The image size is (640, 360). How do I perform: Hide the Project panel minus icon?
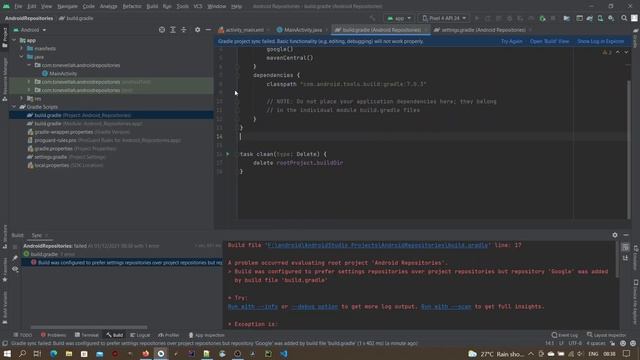[x=208, y=30]
